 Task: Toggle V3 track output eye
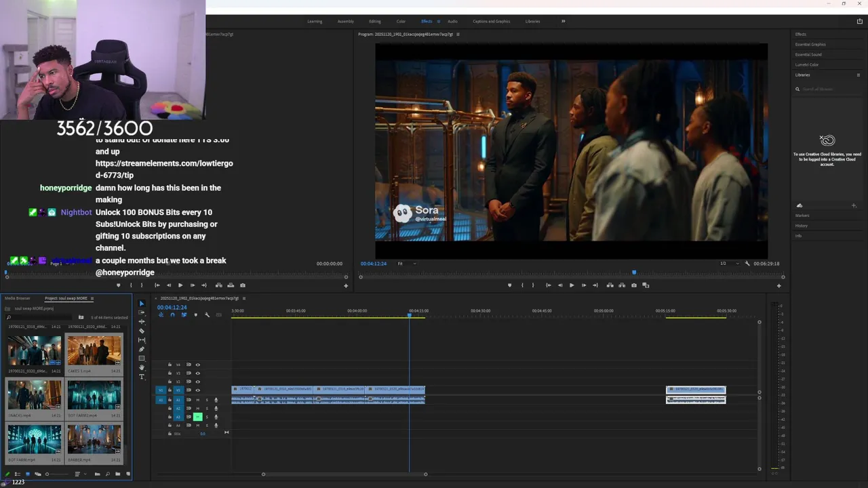(198, 373)
